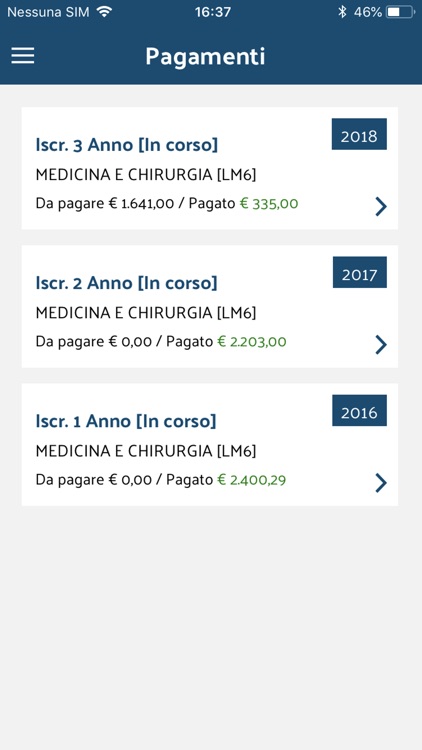Open the 2017 payment chevron arrow
Screen dimensions: 422x750
pos(381,344)
